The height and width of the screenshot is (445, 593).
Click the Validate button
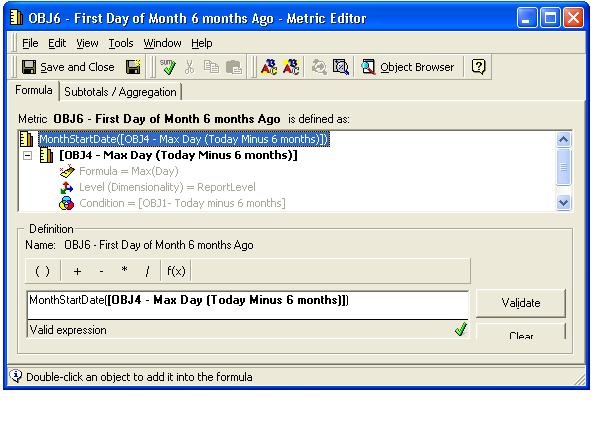[x=521, y=303]
